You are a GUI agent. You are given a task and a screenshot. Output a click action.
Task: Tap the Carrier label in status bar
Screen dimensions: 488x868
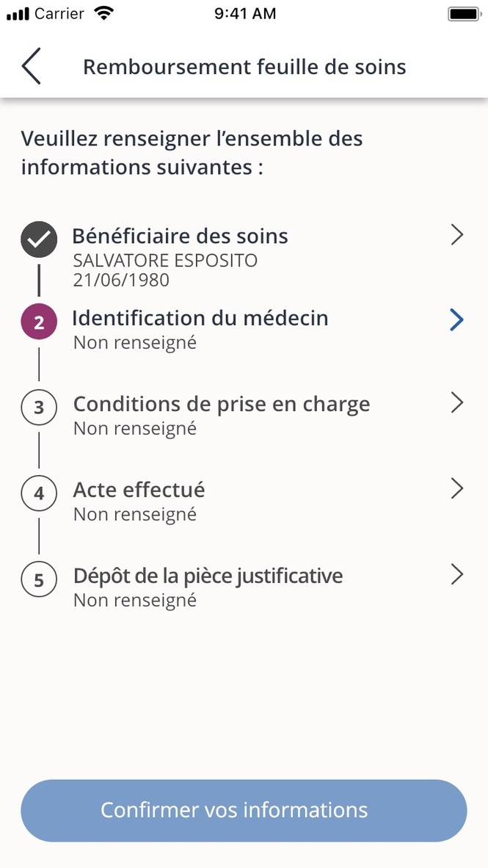coord(55,12)
